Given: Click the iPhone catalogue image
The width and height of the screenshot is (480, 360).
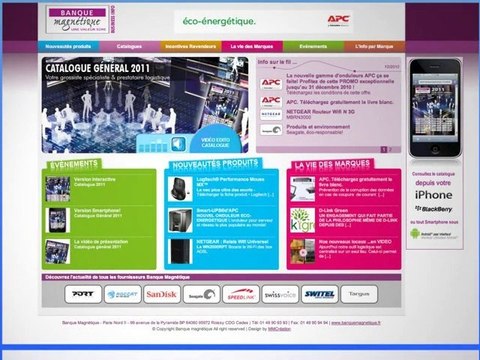Looking at the screenshot, I should (435, 107).
